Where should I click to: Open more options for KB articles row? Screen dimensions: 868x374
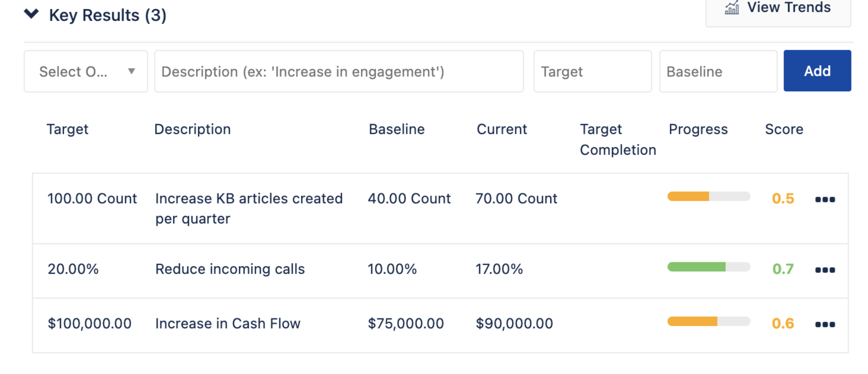[x=825, y=200]
